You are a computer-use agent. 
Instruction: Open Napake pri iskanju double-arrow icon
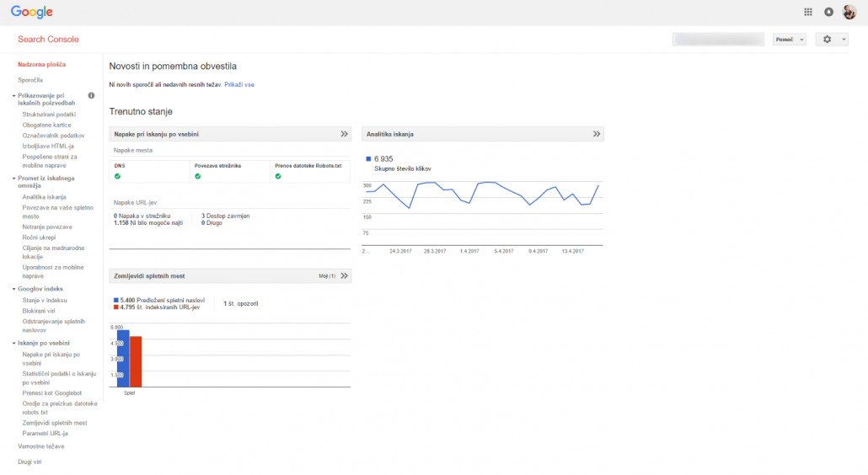344,134
